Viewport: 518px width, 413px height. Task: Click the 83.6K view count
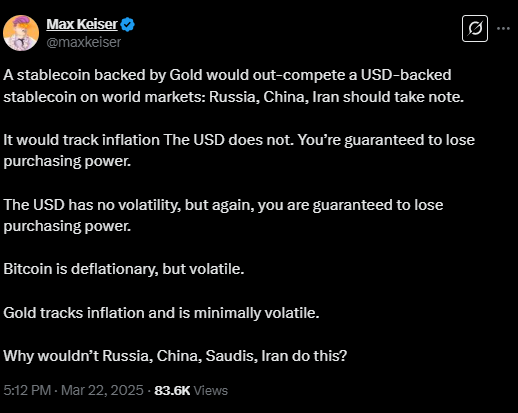click(x=172, y=390)
